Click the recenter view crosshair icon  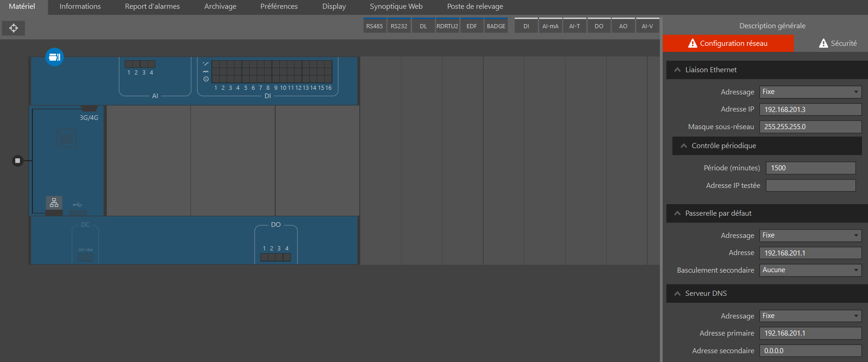[13, 28]
